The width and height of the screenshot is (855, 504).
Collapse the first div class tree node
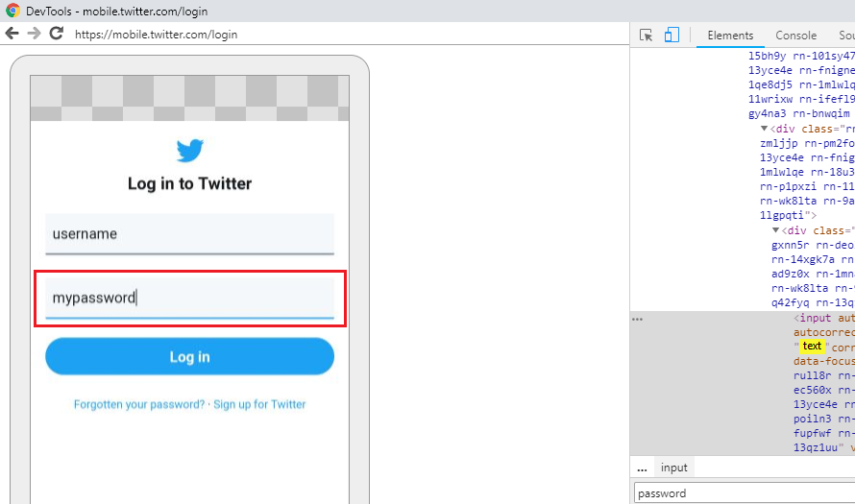(765, 128)
